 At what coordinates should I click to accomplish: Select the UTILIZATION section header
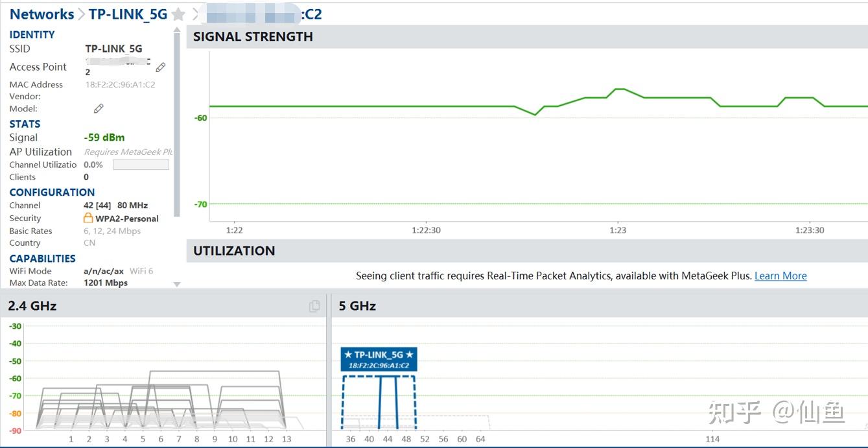click(x=527, y=251)
